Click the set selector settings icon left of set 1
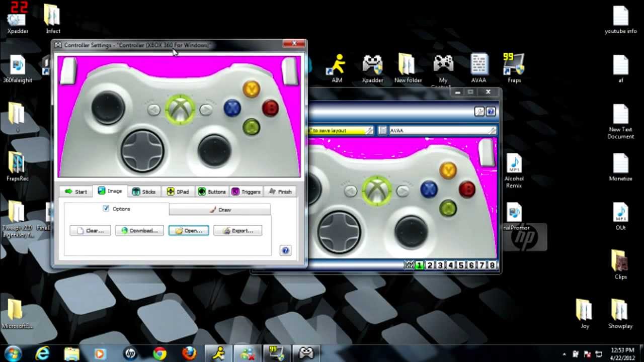Screen dimensions: 644x362 409,265
